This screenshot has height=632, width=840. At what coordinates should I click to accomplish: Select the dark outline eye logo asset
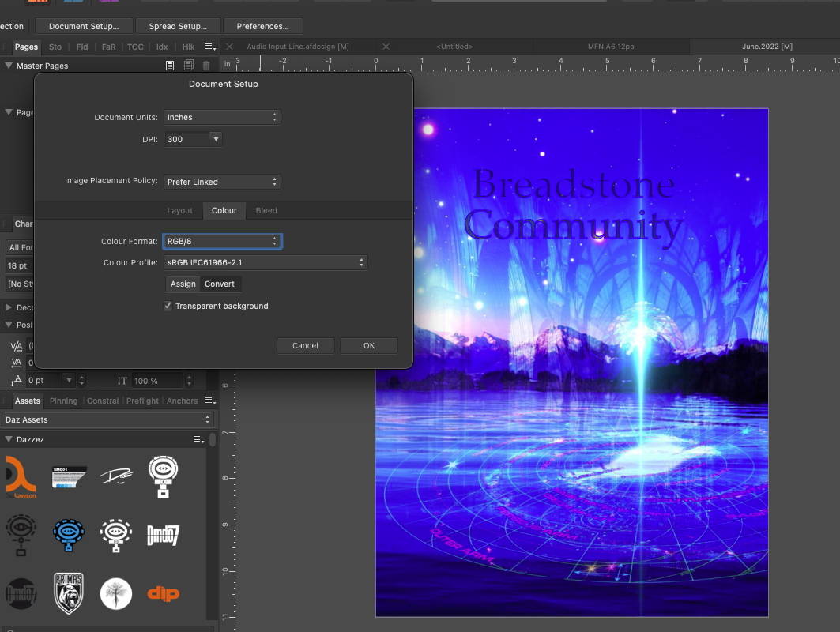21,535
